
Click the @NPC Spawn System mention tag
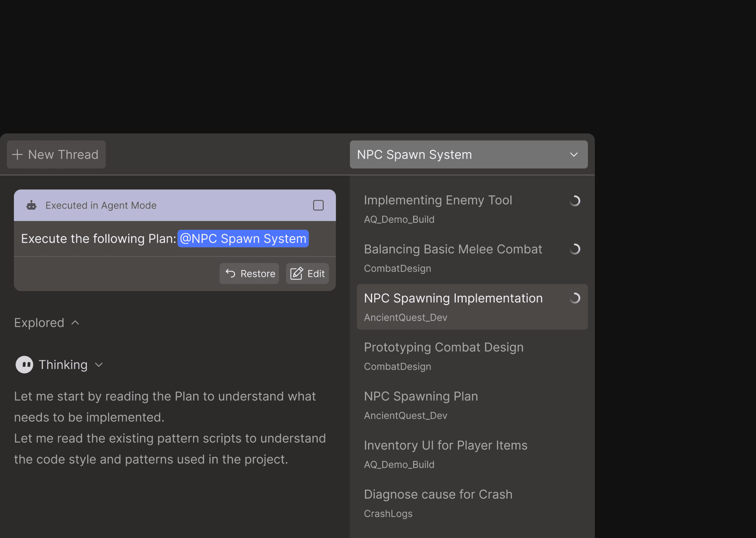tap(243, 239)
